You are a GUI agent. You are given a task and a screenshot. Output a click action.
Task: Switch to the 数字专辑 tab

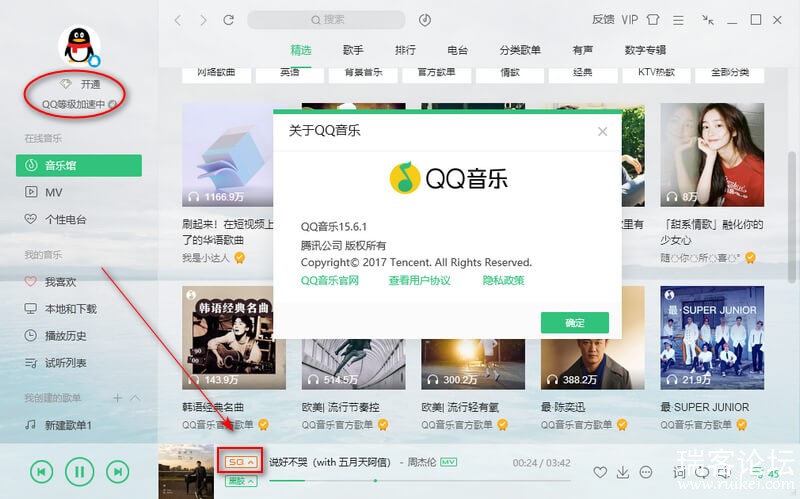pos(645,50)
